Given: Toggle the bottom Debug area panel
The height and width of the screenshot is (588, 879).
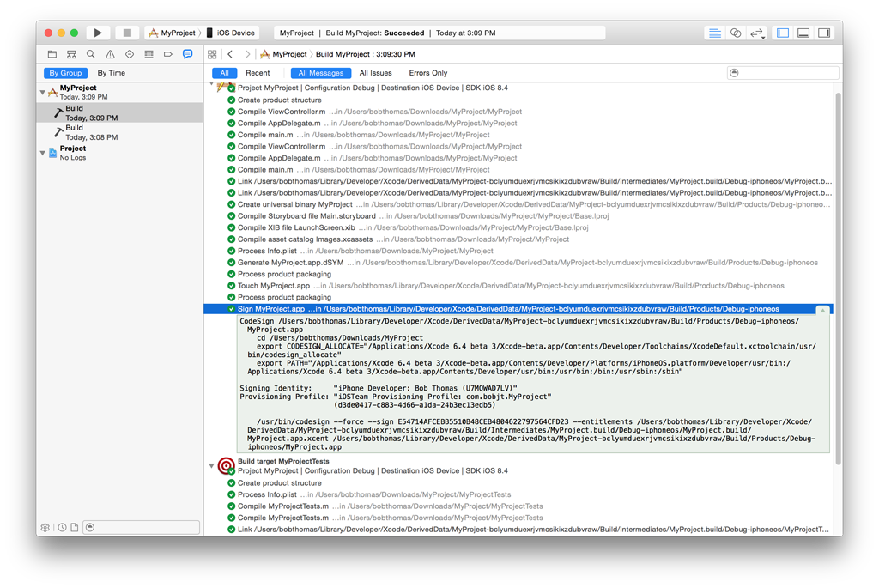Looking at the screenshot, I should coord(803,33).
